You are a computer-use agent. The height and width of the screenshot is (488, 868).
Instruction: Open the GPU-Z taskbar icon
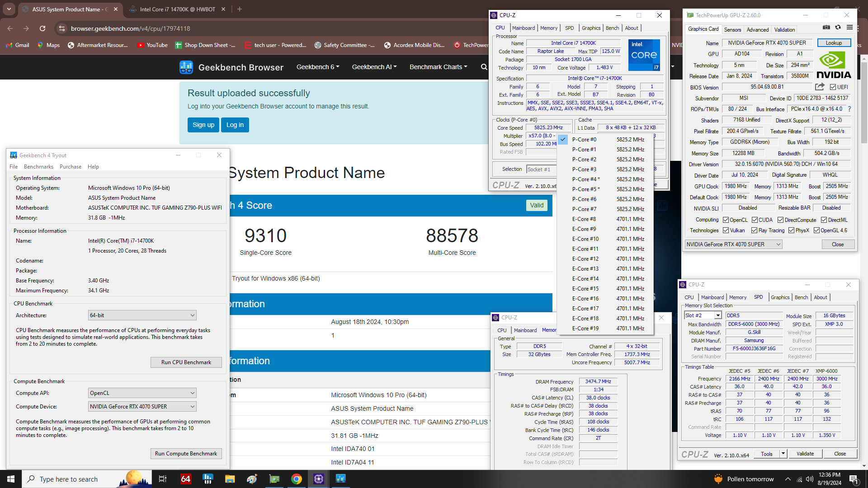tap(274, 479)
